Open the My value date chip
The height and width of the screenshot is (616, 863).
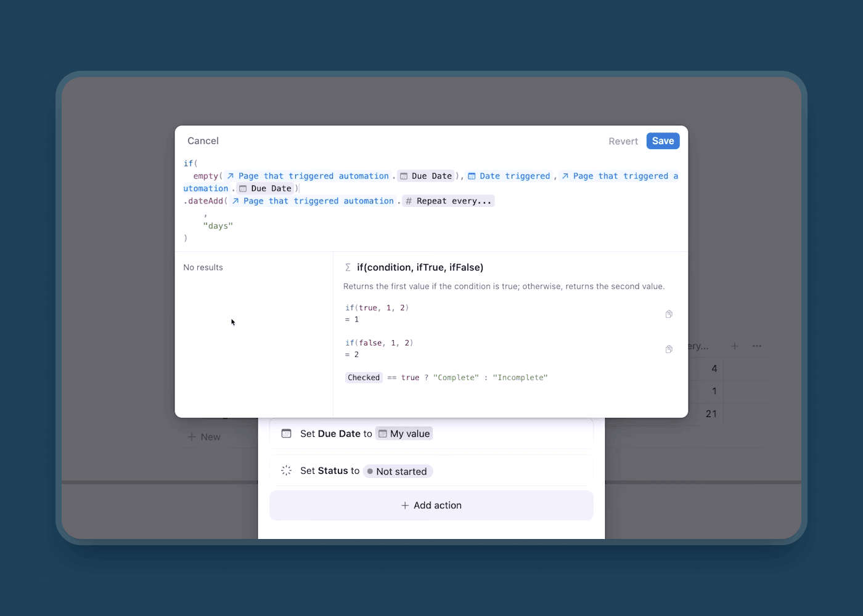coord(404,434)
